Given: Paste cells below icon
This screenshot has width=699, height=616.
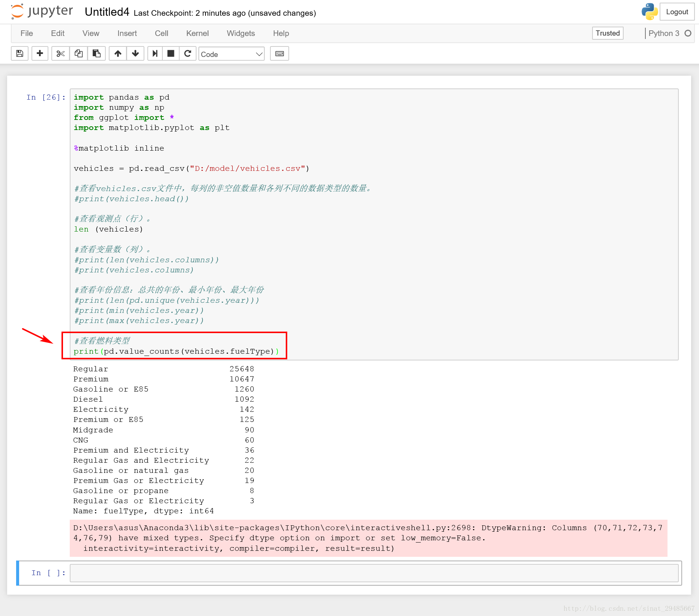Looking at the screenshot, I should pyautogui.click(x=96, y=54).
